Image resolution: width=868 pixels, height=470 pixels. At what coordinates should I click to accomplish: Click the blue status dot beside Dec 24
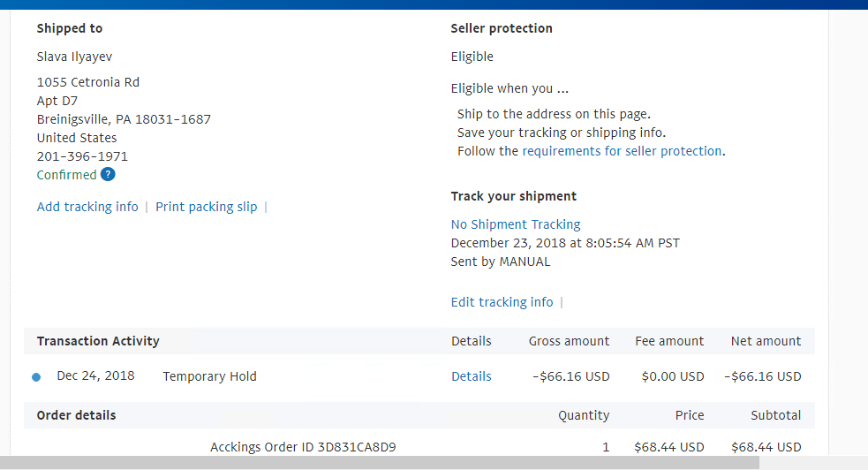coord(36,377)
